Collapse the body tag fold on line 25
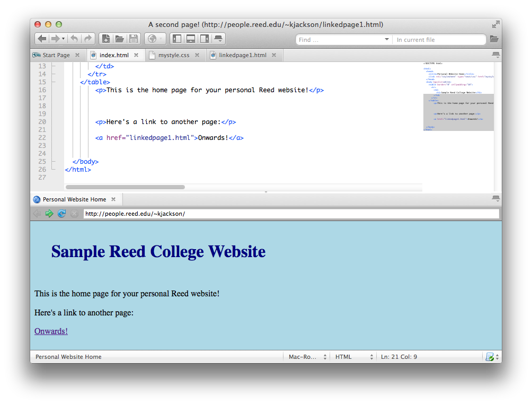The image size is (532, 405). click(x=53, y=162)
